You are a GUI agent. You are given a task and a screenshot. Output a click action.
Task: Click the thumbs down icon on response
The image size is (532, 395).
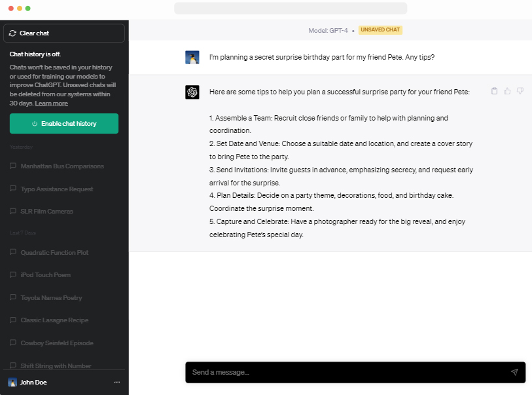520,91
